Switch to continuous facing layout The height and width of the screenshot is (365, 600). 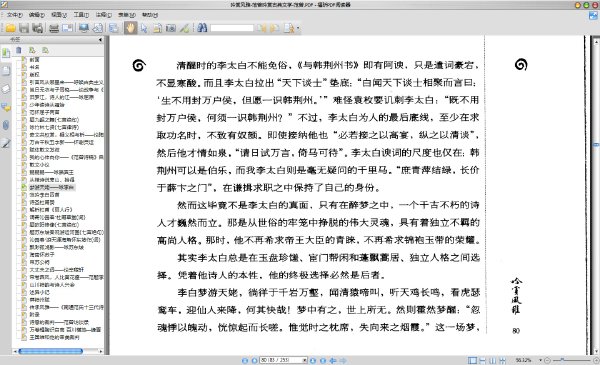click(502, 360)
